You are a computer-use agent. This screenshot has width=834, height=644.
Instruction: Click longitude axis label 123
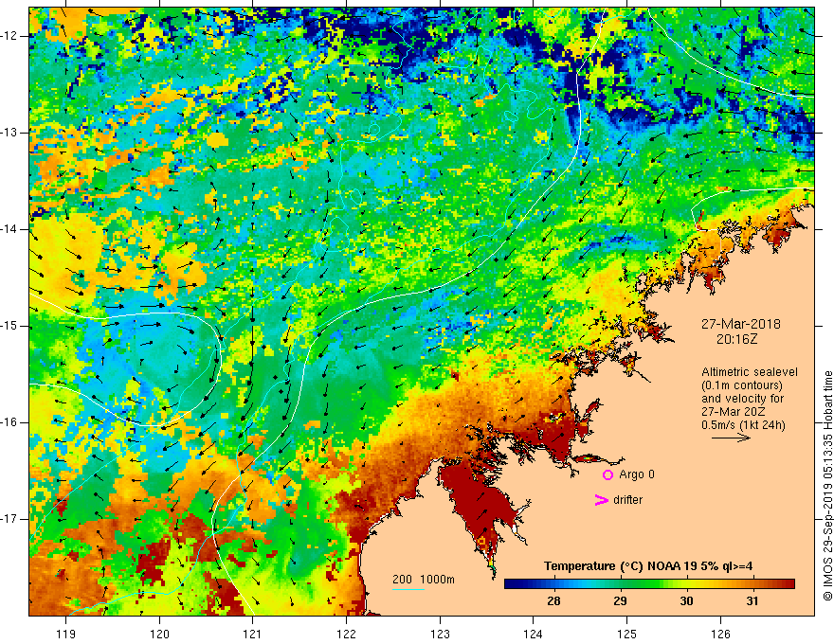click(440, 634)
